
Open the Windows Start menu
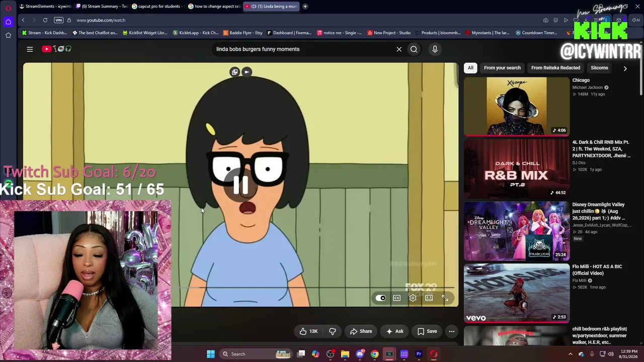point(211,354)
